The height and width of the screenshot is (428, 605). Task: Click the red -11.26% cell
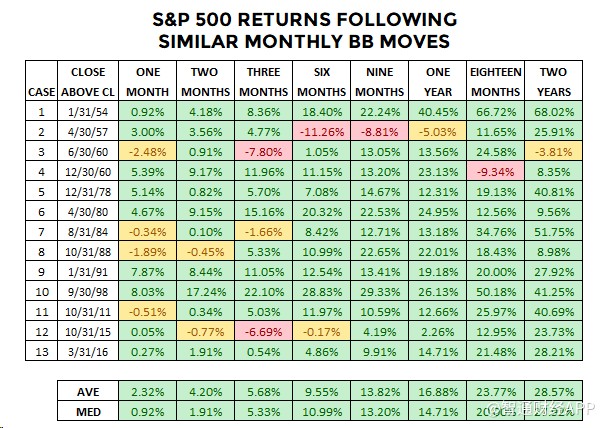[x=320, y=132]
